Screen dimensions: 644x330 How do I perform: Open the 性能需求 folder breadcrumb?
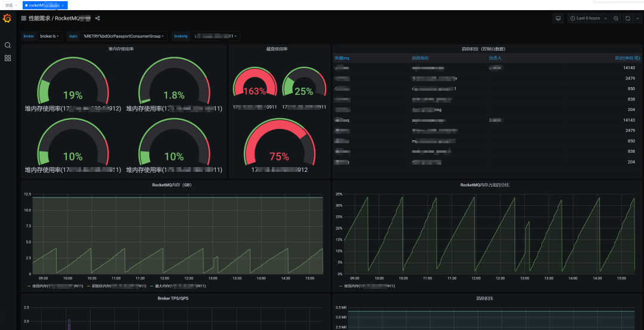(39, 18)
